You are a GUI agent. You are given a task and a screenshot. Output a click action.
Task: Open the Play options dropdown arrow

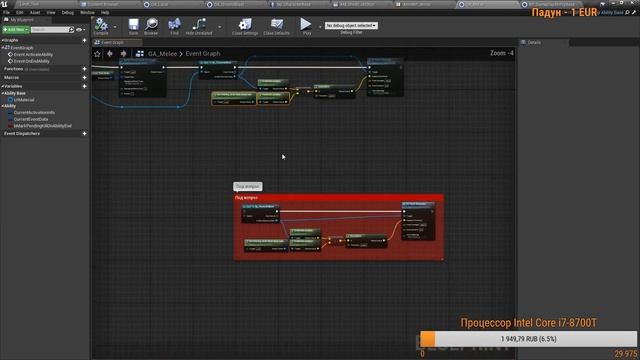point(320,27)
